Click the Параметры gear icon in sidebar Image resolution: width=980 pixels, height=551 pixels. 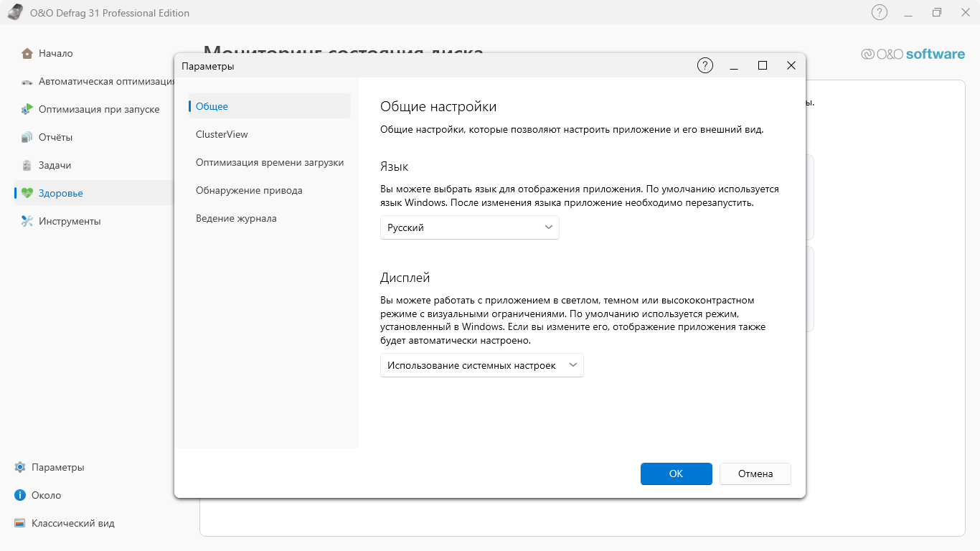20,467
